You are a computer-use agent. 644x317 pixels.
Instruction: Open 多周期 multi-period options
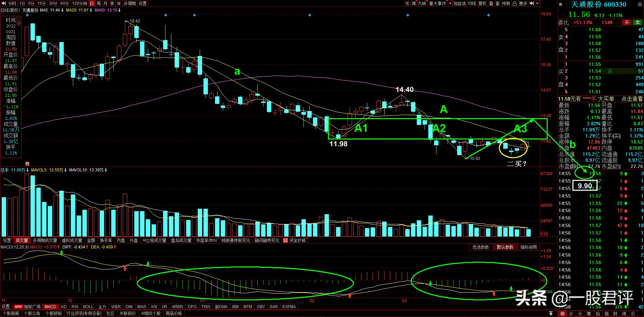point(130,3)
